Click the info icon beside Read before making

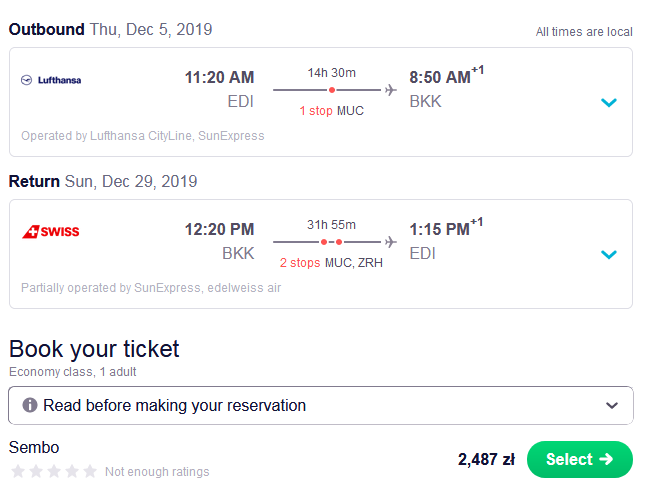(x=30, y=405)
